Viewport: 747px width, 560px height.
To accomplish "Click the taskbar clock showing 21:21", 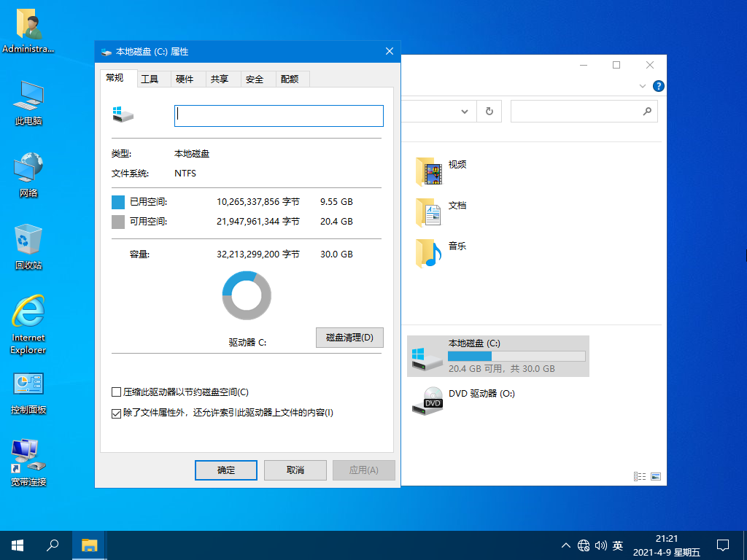I will [x=667, y=539].
